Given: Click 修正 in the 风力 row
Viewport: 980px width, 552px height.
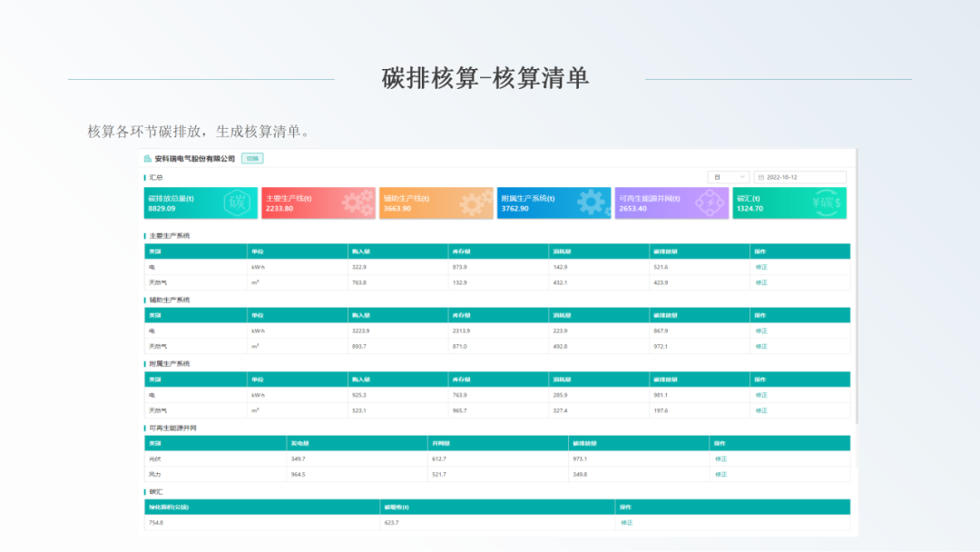Looking at the screenshot, I should (x=721, y=475).
